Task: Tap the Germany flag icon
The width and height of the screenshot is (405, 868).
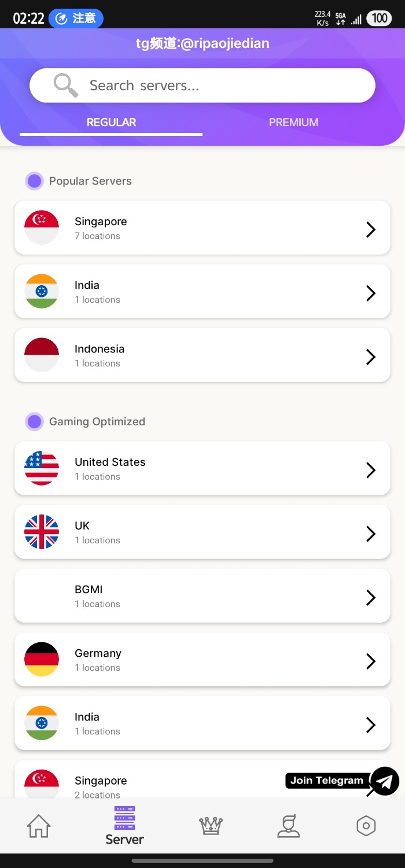Action: (42, 659)
